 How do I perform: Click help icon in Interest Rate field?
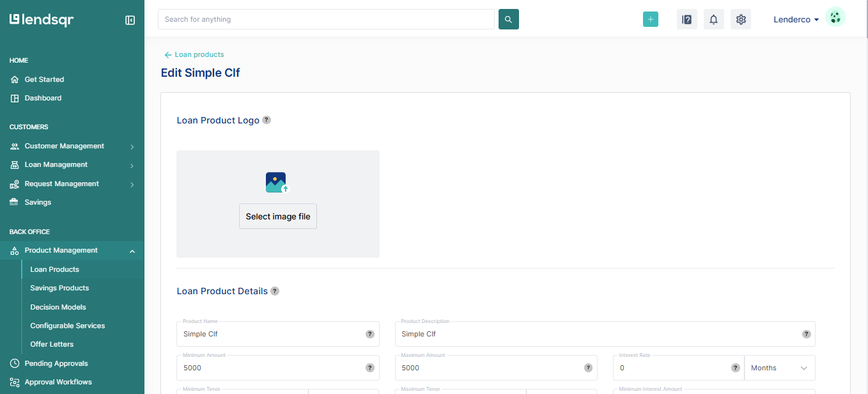click(x=735, y=368)
